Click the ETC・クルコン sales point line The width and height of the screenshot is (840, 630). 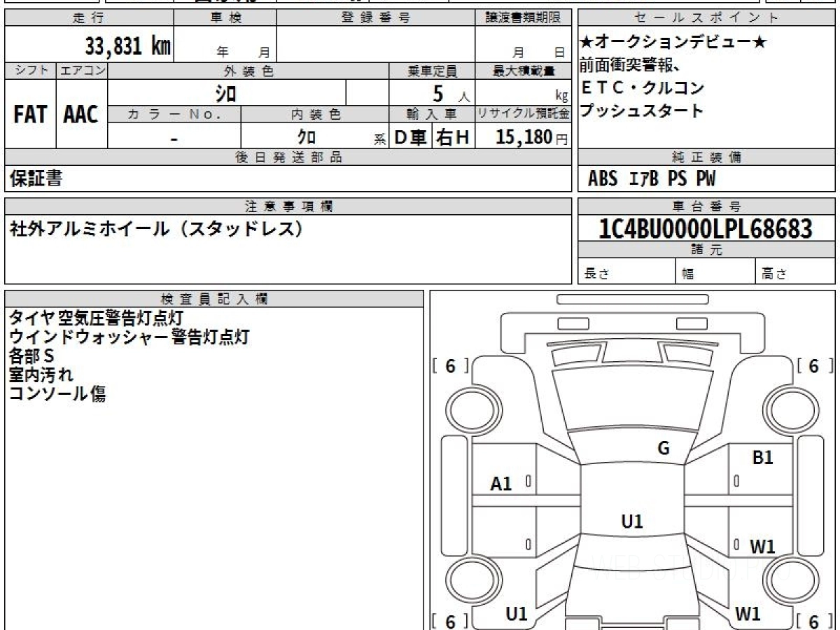[642, 88]
